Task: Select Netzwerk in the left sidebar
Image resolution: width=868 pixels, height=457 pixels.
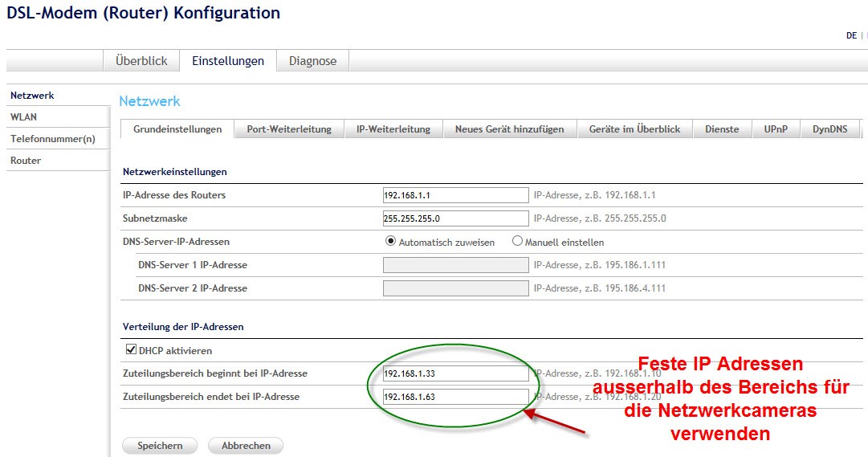Action: (32, 96)
